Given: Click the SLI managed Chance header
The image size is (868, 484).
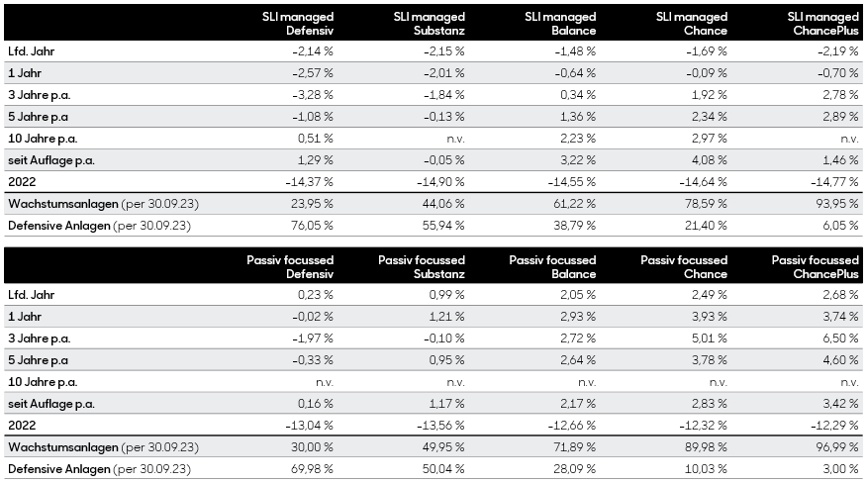Looking at the screenshot, I should tap(691, 23).
